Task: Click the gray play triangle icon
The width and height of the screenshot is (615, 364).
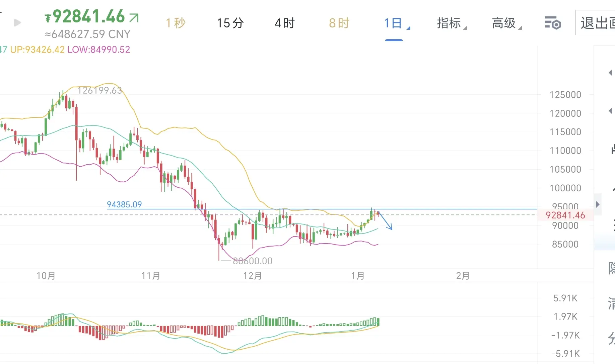Action: click(x=17, y=23)
